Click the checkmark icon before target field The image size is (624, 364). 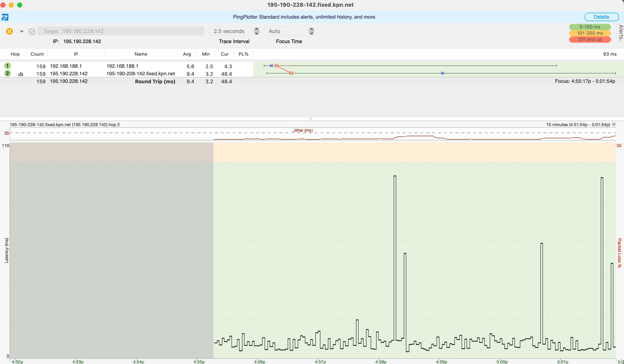pyautogui.click(x=32, y=32)
